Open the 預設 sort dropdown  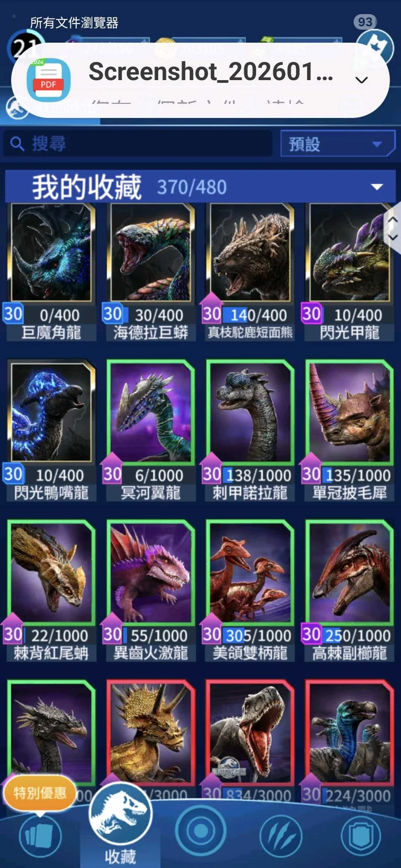pyautogui.click(x=338, y=143)
